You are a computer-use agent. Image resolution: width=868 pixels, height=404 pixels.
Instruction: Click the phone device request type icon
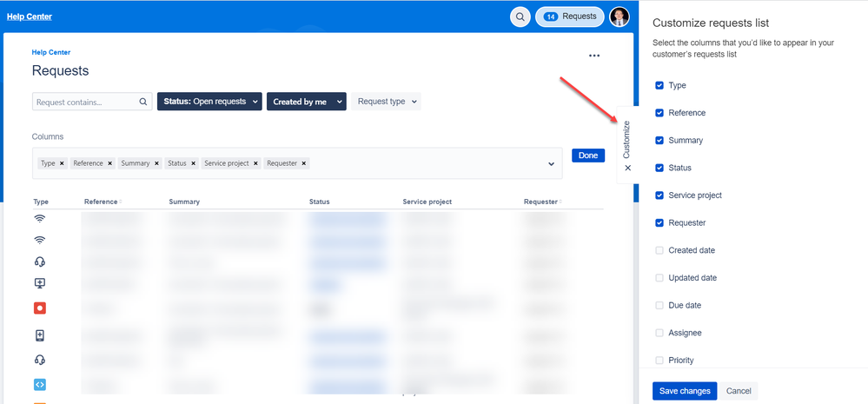click(x=39, y=335)
